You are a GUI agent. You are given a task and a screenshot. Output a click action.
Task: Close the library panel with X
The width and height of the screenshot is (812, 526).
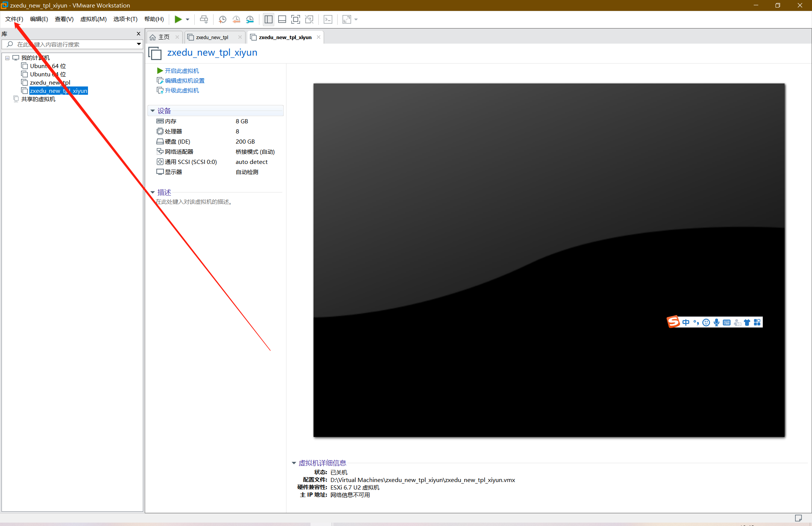[x=138, y=34]
